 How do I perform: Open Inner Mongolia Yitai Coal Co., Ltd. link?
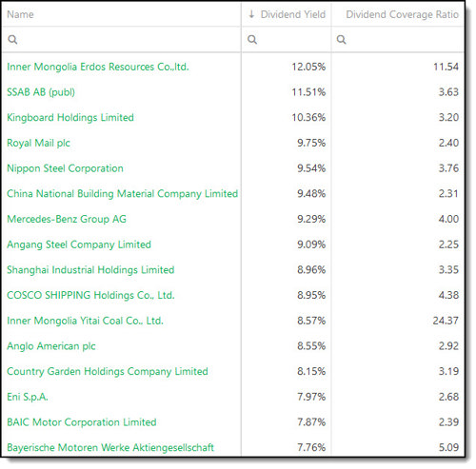pyautogui.click(x=85, y=321)
